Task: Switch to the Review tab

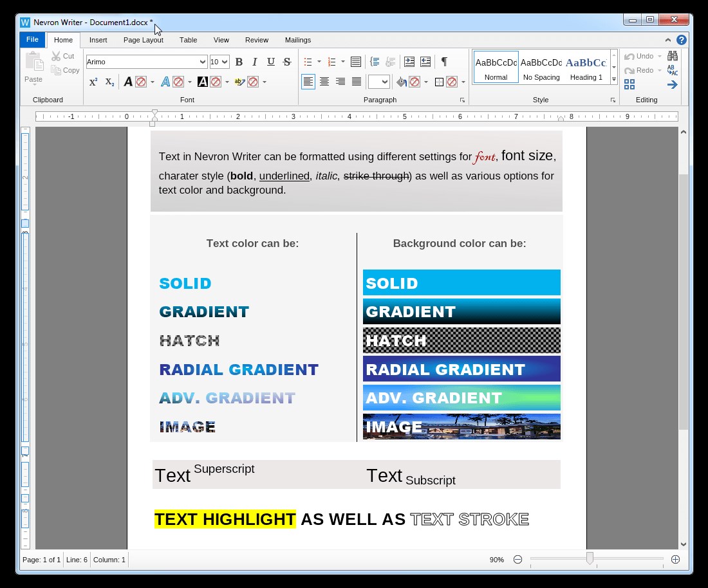Action: point(257,40)
